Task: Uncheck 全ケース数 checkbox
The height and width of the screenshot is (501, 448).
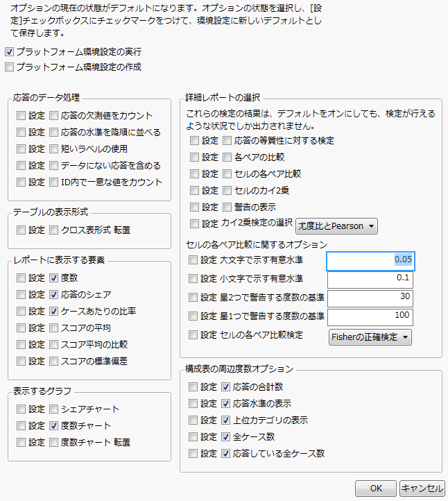Action: pos(225,436)
